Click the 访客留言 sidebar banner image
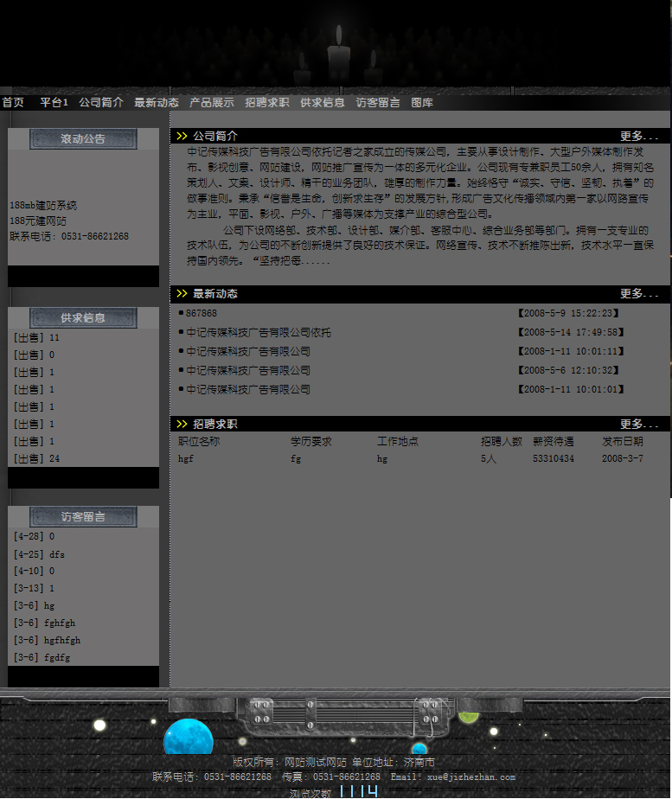Viewport: 672px width, 799px height. click(x=83, y=517)
